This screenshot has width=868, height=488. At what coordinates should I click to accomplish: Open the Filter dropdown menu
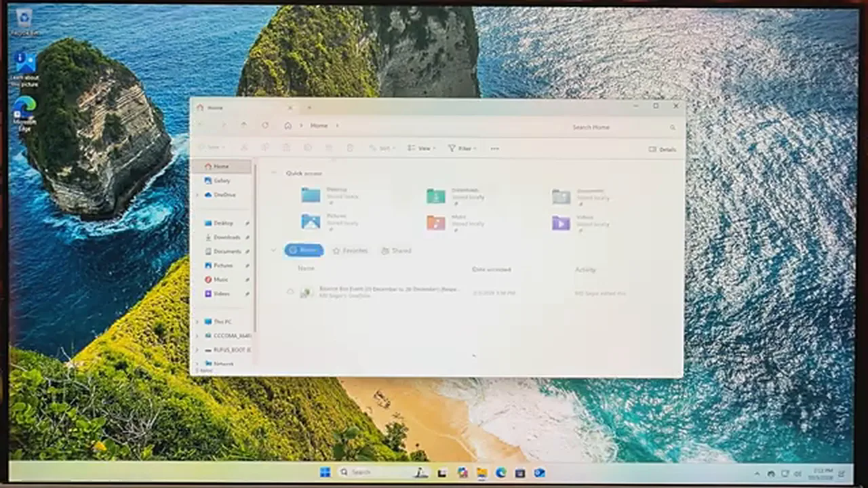[462, 148]
